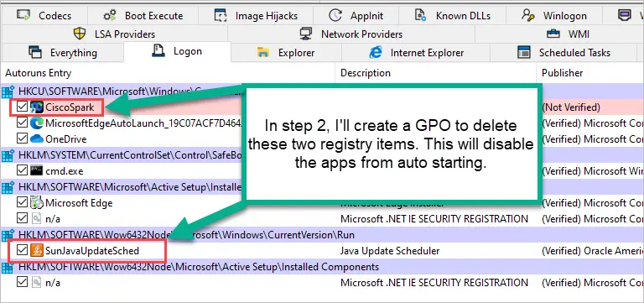Image resolution: width=644 pixels, height=303 pixels.
Task: Select the cmd.exe entry name
Action: (x=65, y=170)
